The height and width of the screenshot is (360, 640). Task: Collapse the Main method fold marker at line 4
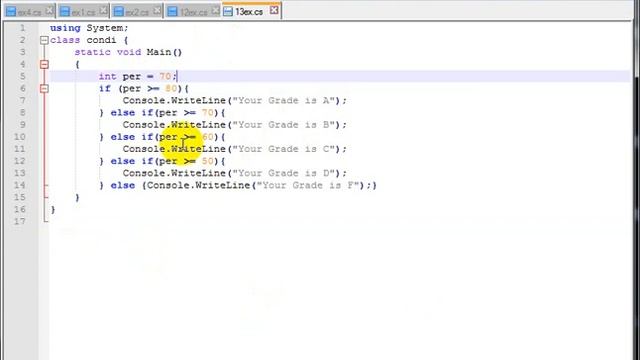[x=44, y=64]
